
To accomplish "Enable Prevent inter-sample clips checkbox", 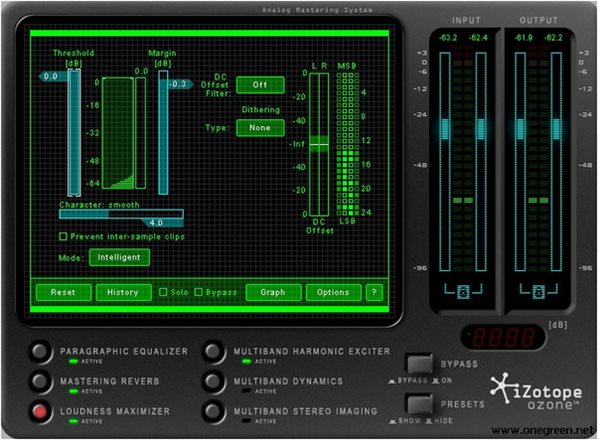I will 64,237.
